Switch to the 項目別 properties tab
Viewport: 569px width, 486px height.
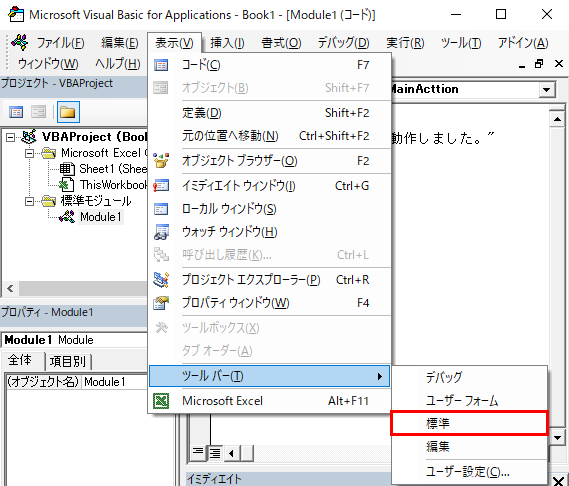[x=68, y=362]
